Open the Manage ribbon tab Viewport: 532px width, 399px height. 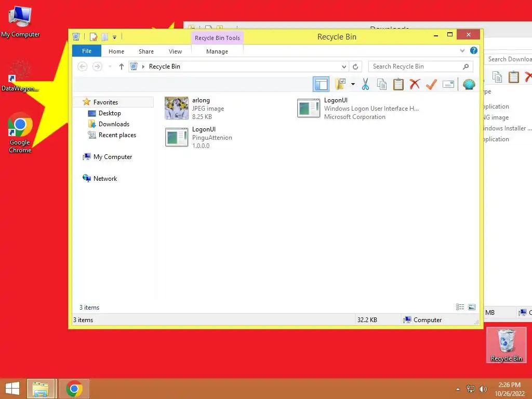tap(217, 51)
